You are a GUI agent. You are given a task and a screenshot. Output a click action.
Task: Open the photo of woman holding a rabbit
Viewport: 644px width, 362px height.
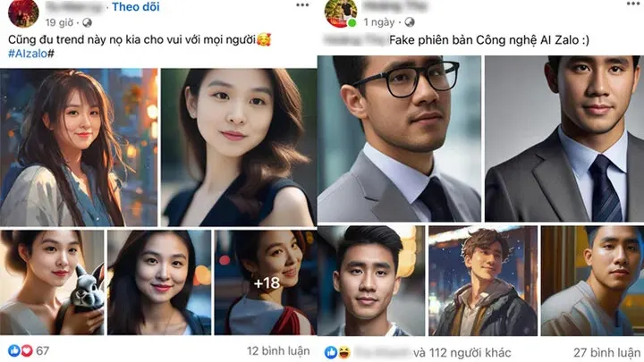tap(52, 282)
